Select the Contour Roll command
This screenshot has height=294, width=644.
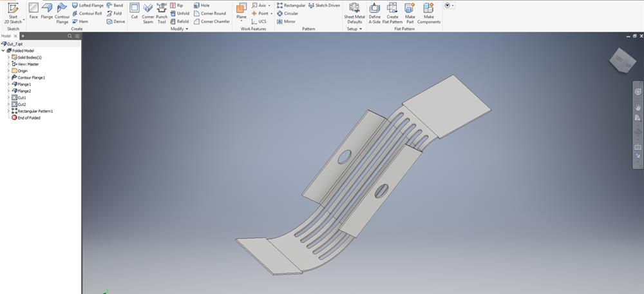pyautogui.click(x=87, y=13)
